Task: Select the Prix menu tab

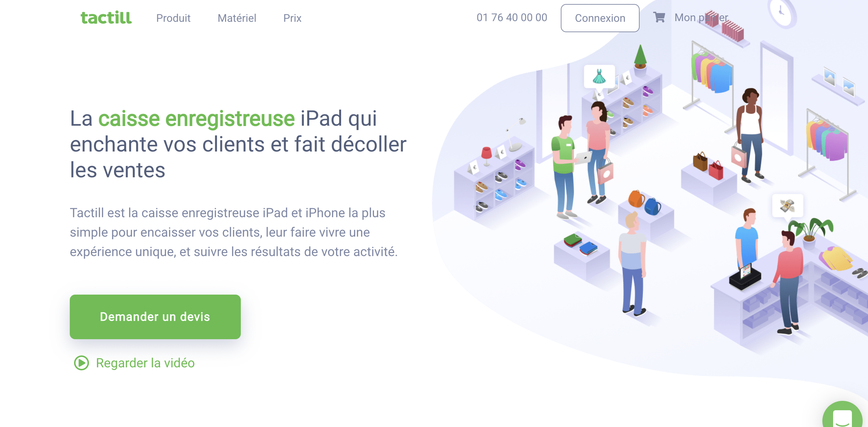Action: point(292,18)
